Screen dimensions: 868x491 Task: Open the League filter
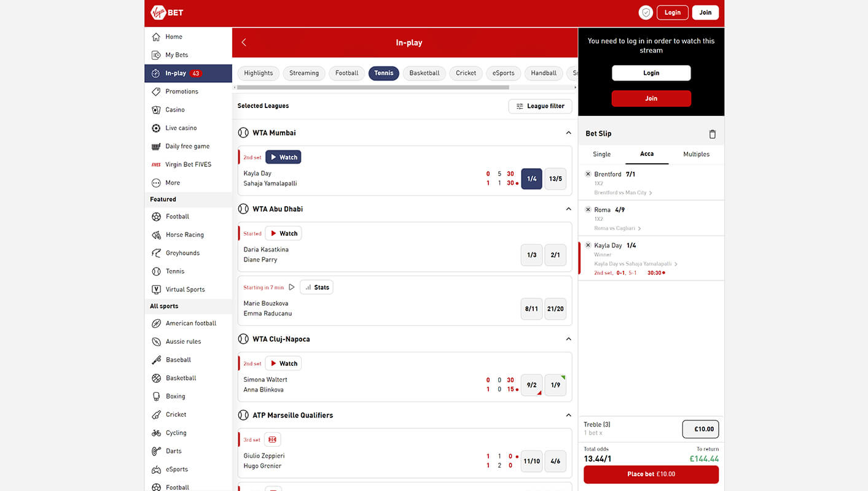pyautogui.click(x=541, y=106)
